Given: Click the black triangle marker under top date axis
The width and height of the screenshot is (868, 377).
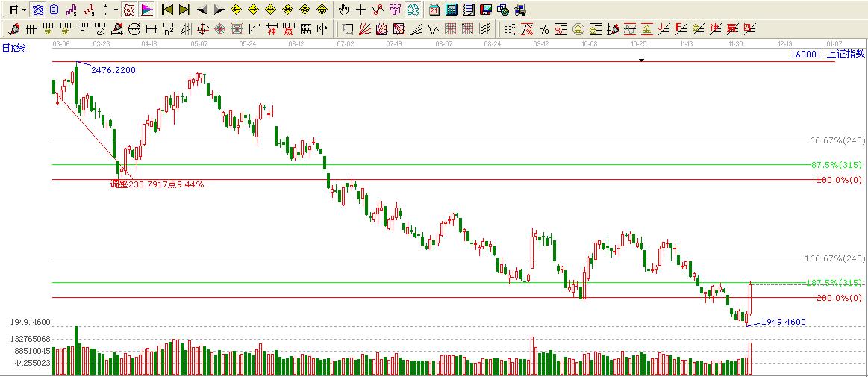Looking at the screenshot, I should 641,60.
